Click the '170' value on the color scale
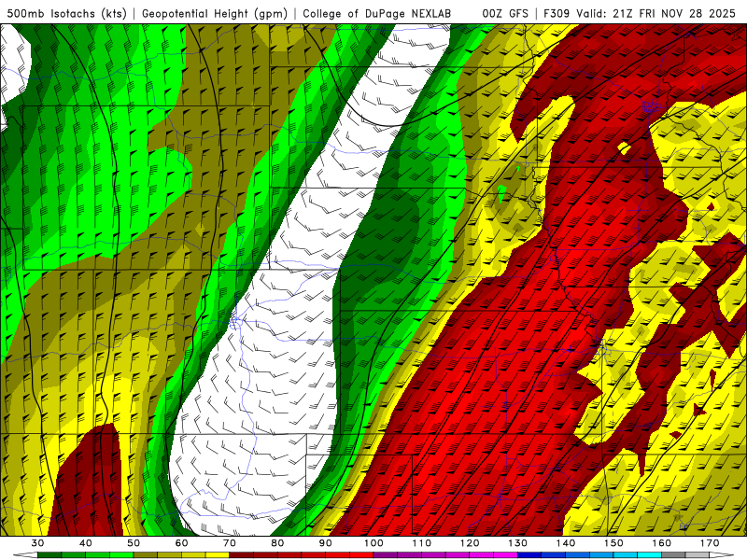747x560 pixels. [x=710, y=543]
